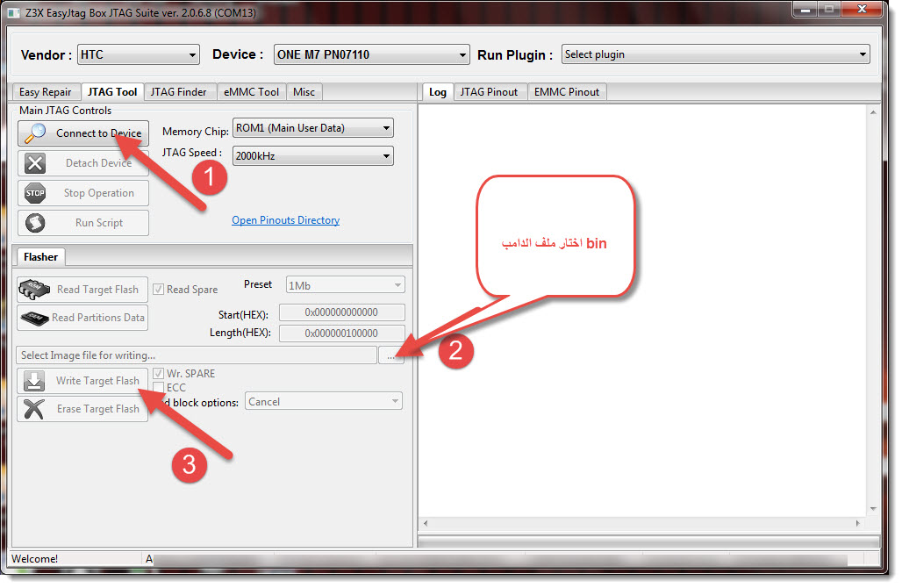Open the Device dropdown ONE M7 PN07110
The image size is (902, 588).
pyautogui.click(x=371, y=54)
